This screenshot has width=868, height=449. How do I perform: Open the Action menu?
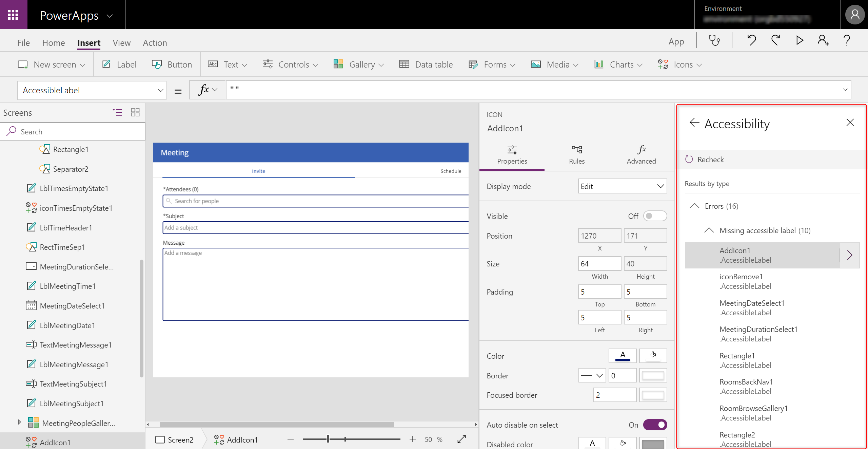(155, 42)
